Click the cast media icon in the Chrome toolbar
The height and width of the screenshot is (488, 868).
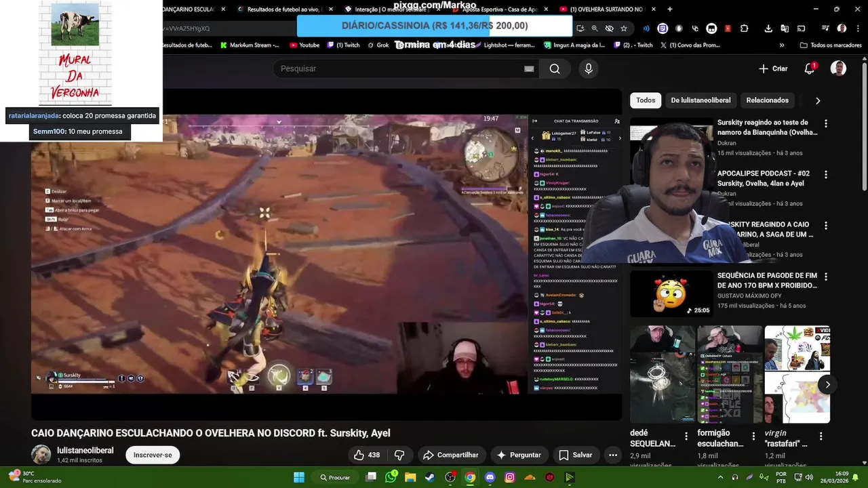pyautogui.click(x=801, y=28)
